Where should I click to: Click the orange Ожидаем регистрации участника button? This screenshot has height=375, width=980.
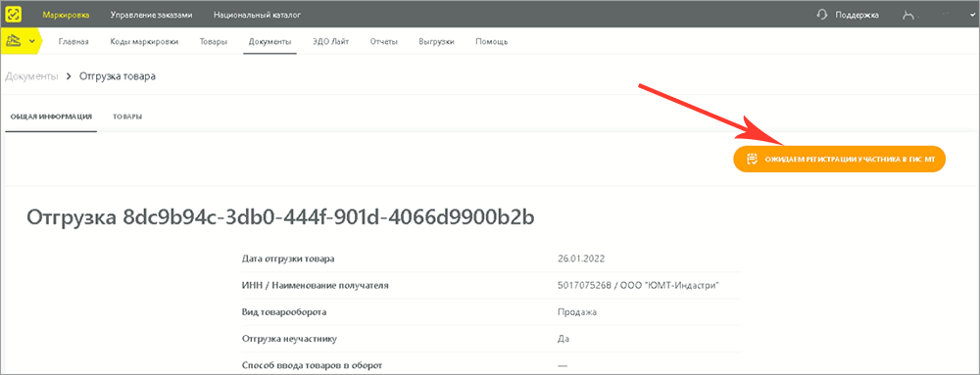(x=840, y=160)
